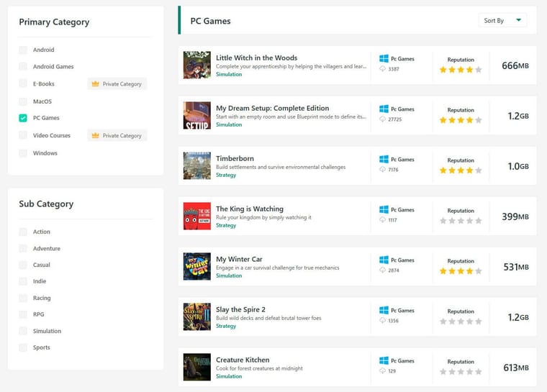547x392 pixels.
Task: Click download cloud icon for Little Witch
Action: click(384, 69)
